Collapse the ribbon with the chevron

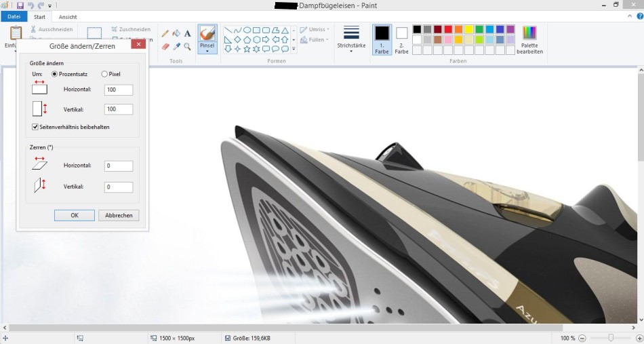[630, 16]
